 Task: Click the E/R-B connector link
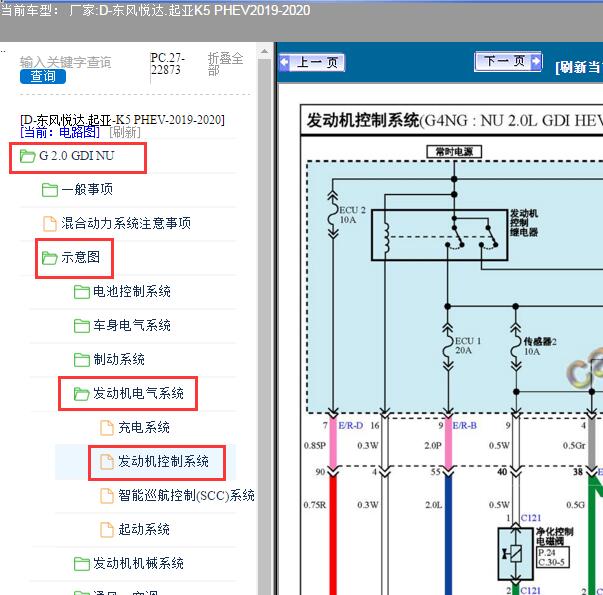click(465, 425)
